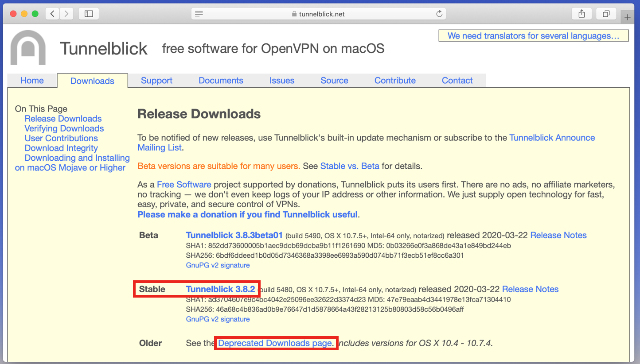Open the Documents tab
Viewport: 640px width, 364px height.
coord(221,80)
